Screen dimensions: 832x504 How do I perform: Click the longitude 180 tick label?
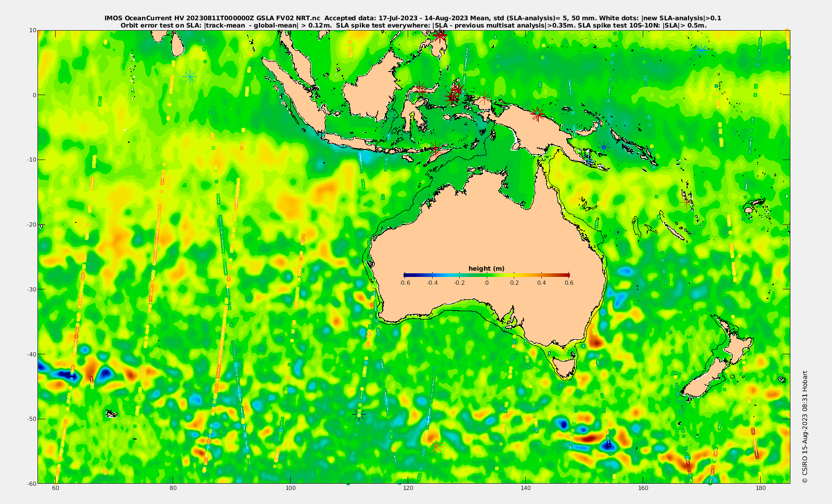pos(761,488)
